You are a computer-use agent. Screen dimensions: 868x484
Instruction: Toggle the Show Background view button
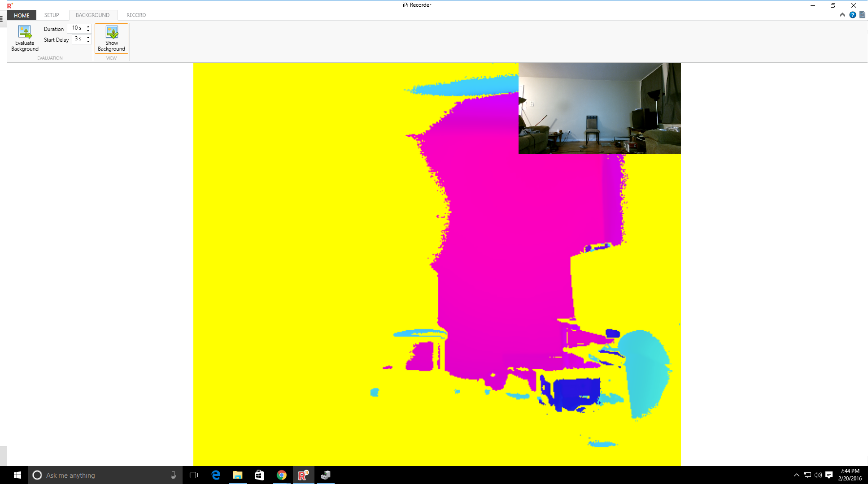coord(111,39)
